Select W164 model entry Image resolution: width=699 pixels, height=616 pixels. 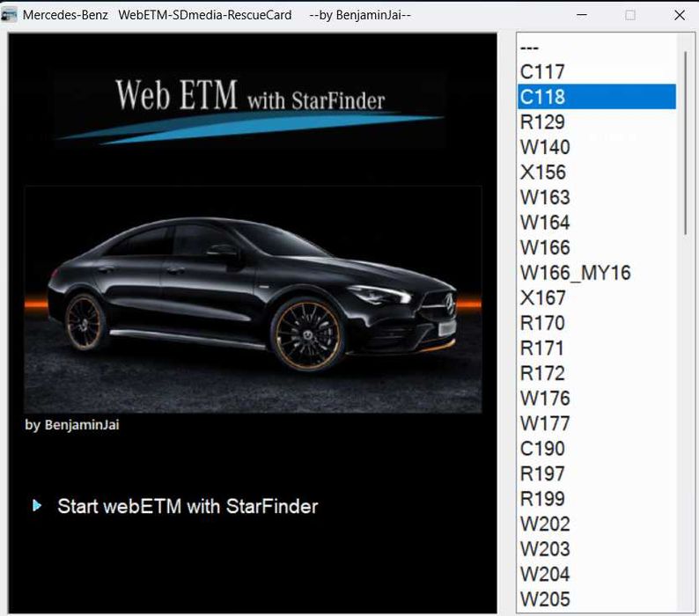[x=597, y=222]
